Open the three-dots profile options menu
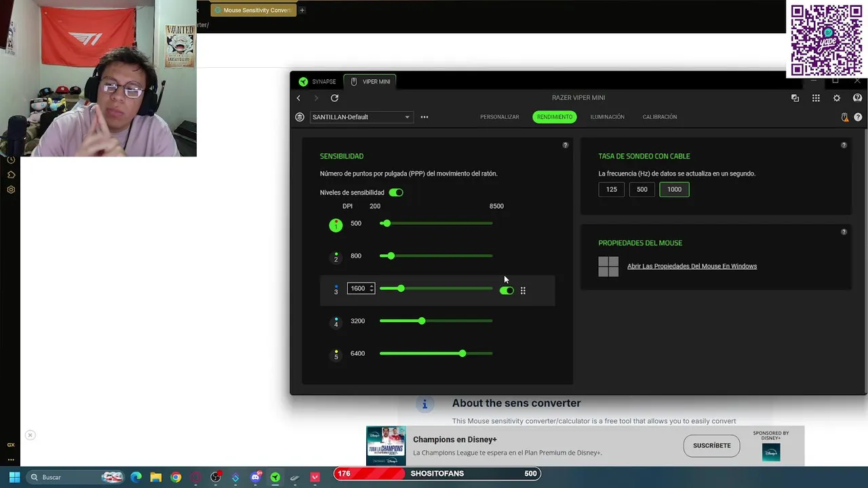868x488 pixels. pos(425,117)
